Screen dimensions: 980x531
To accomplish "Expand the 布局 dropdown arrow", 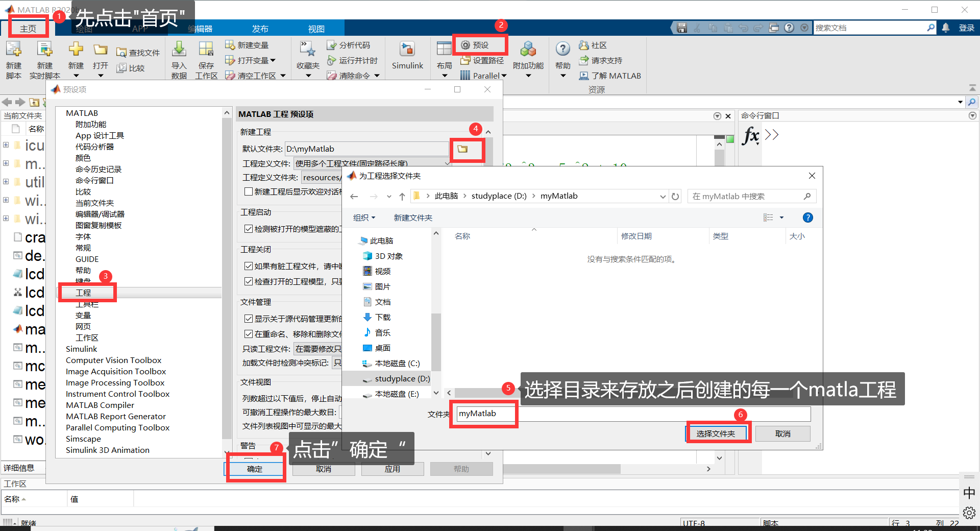I will point(444,75).
